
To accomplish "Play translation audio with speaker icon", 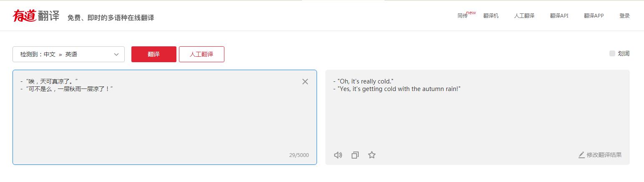I will [338, 155].
